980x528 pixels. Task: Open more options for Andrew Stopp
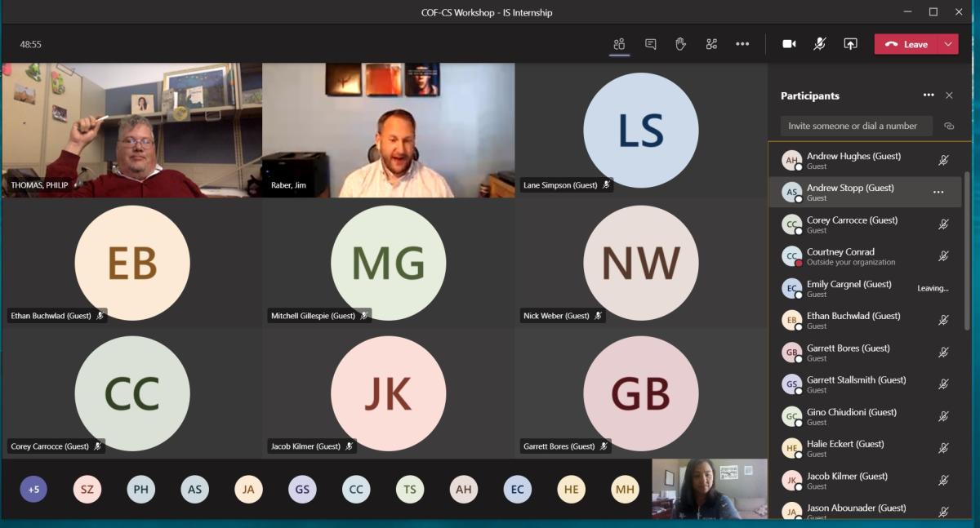(x=938, y=193)
